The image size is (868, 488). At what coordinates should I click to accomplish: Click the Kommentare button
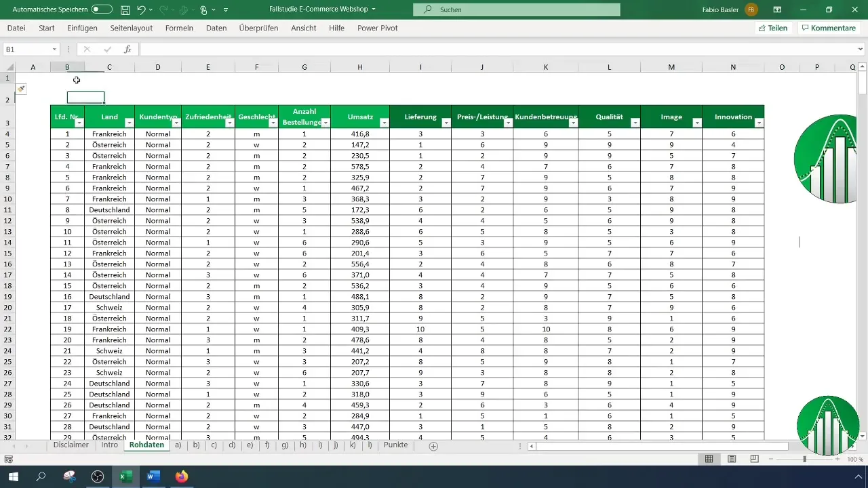828,28
